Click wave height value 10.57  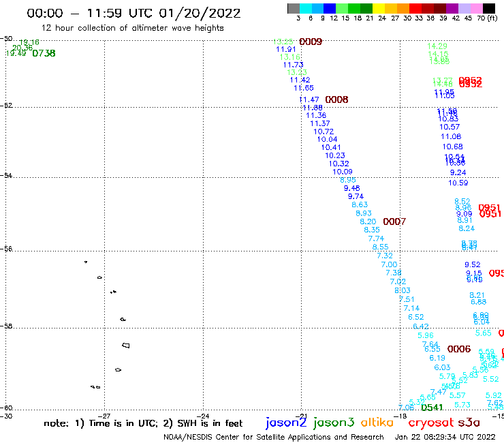[x=450, y=127]
